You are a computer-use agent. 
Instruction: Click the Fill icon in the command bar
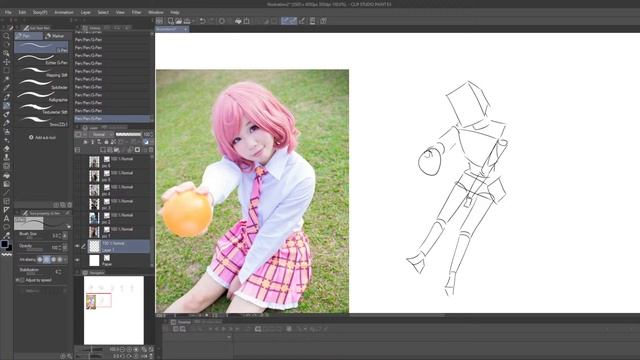coord(238,21)
